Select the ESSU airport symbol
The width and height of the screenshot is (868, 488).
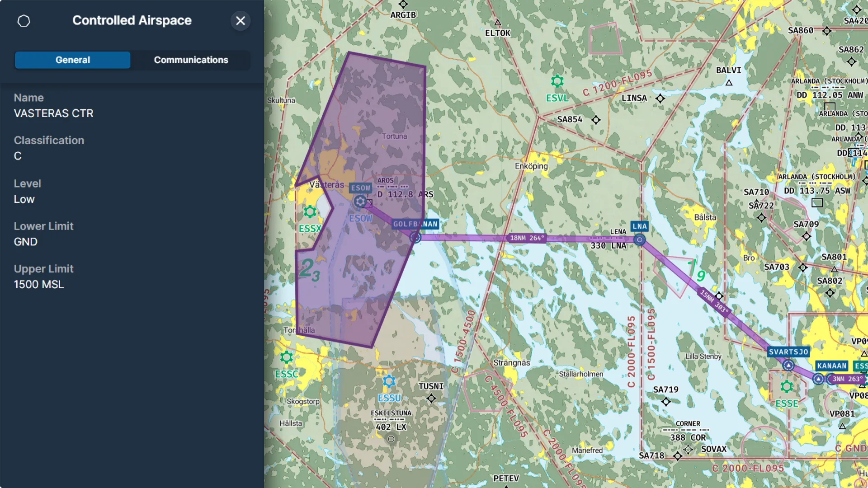pos(389,382)
